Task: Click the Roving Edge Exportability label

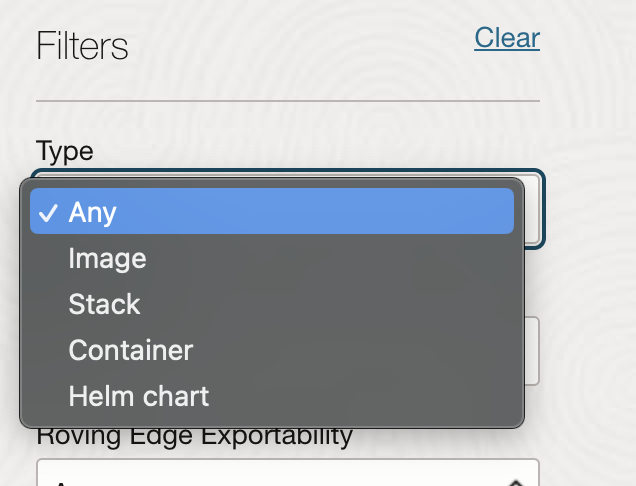Action: click(194, 436)
